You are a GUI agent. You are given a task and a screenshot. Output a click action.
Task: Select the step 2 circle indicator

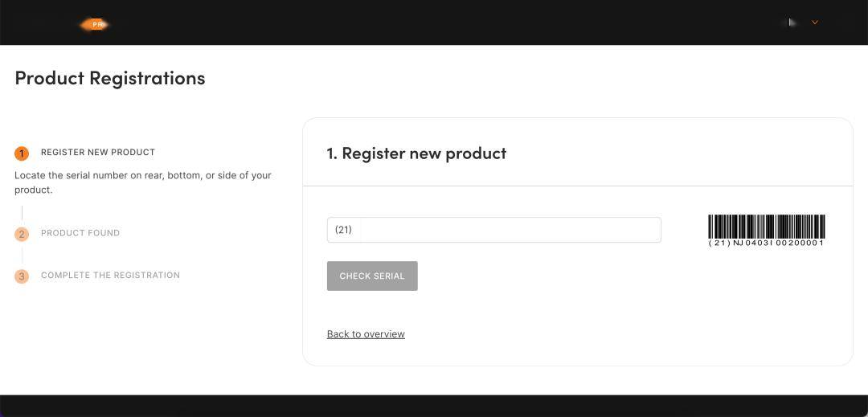click(22, 234)
